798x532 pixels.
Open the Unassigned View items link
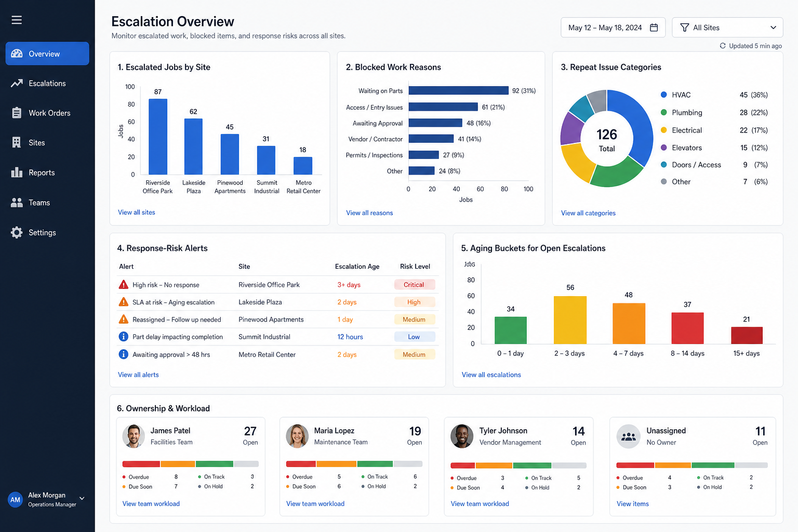[x=633, y=503]
